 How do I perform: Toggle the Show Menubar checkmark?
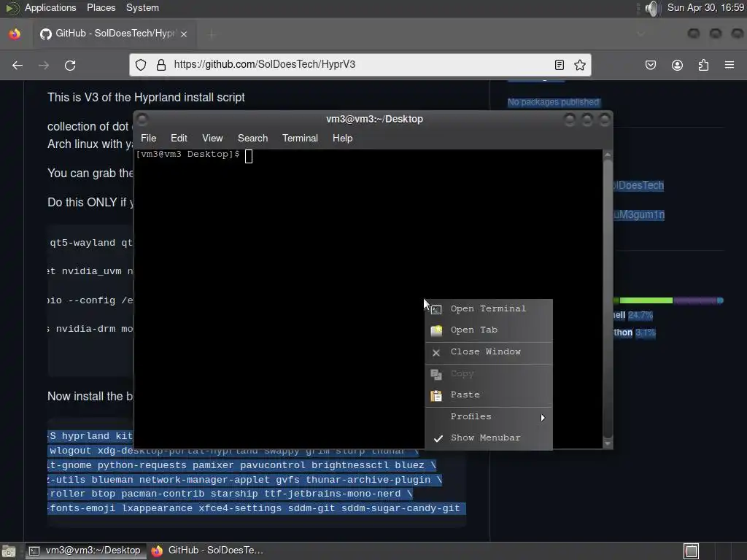coord(438,438)
